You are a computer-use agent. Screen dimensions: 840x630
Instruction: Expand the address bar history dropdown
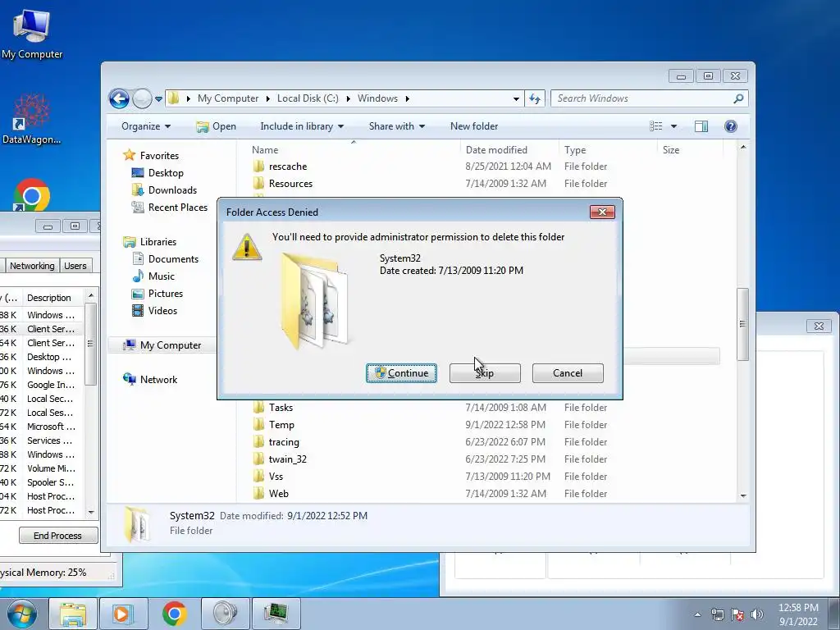pyautogui.click(x=516, y=98)
